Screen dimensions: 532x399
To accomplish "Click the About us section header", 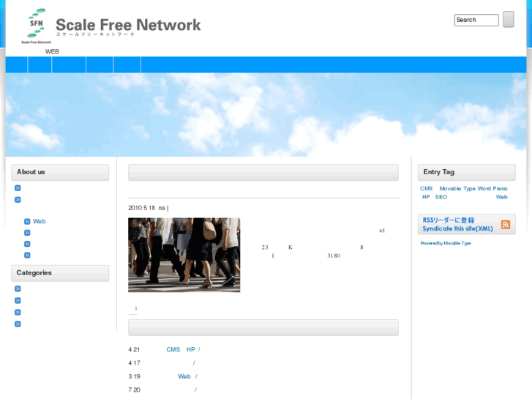I will (60, 172).
